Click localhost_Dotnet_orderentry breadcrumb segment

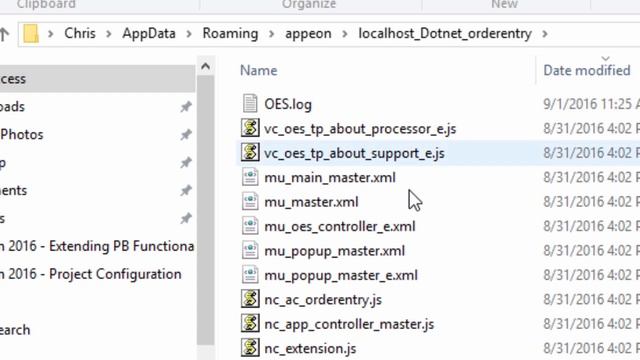click(445, 33)
